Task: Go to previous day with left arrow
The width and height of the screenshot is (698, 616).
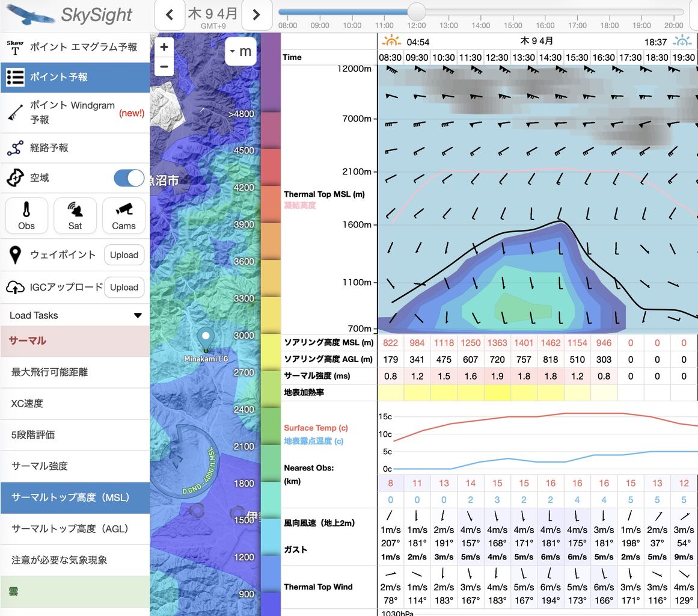Action: (x=170, y=14)
